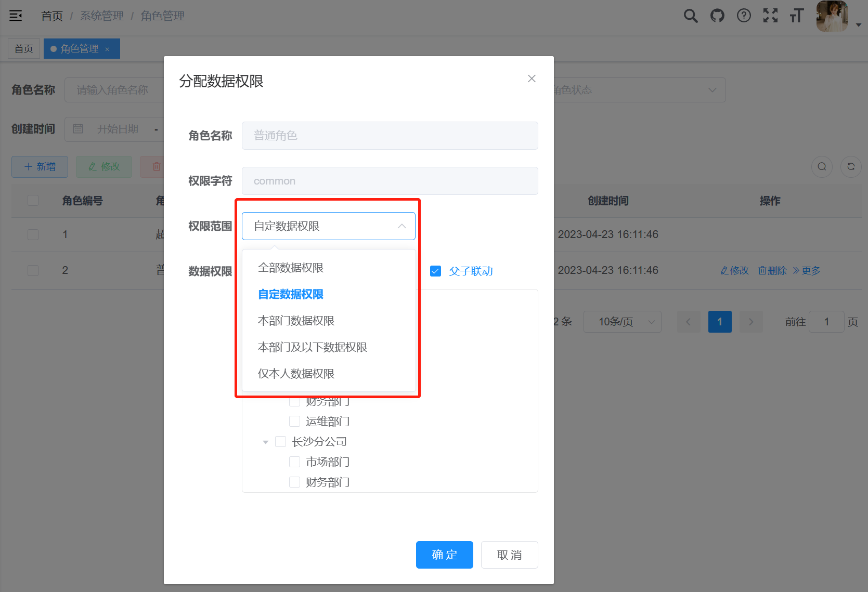
Task: Check the row checkbox for role 2
Action: [33, 270]
